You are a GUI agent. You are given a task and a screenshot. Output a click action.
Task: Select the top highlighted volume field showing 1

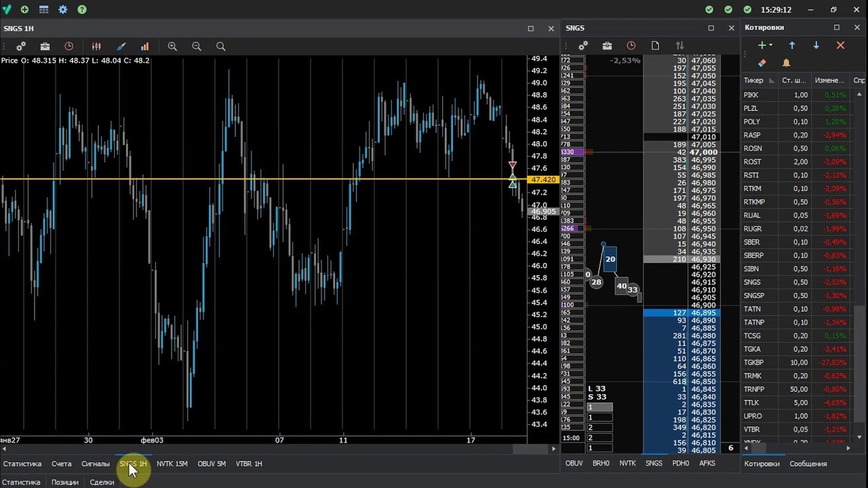pos(599,407)
